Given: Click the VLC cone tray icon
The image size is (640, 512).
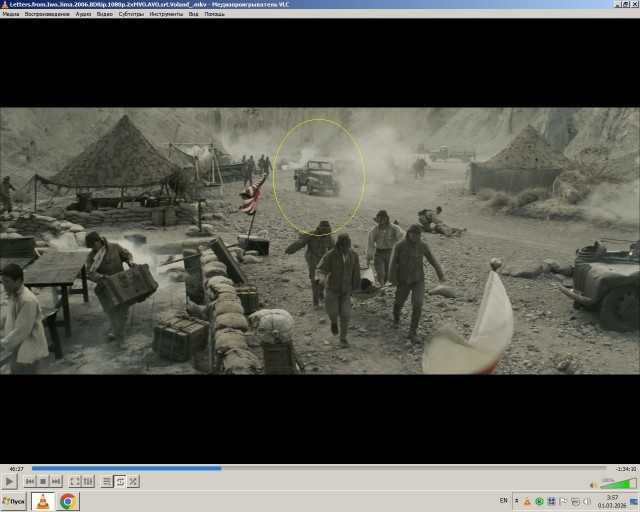Looking at the screenshot, I should pos(527,501).
